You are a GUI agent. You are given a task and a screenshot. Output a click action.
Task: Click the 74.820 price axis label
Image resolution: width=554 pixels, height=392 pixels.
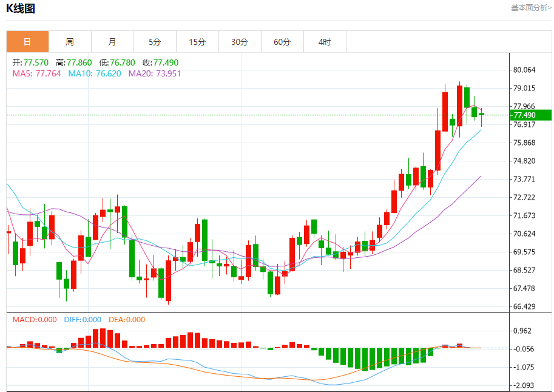[524, 161]
